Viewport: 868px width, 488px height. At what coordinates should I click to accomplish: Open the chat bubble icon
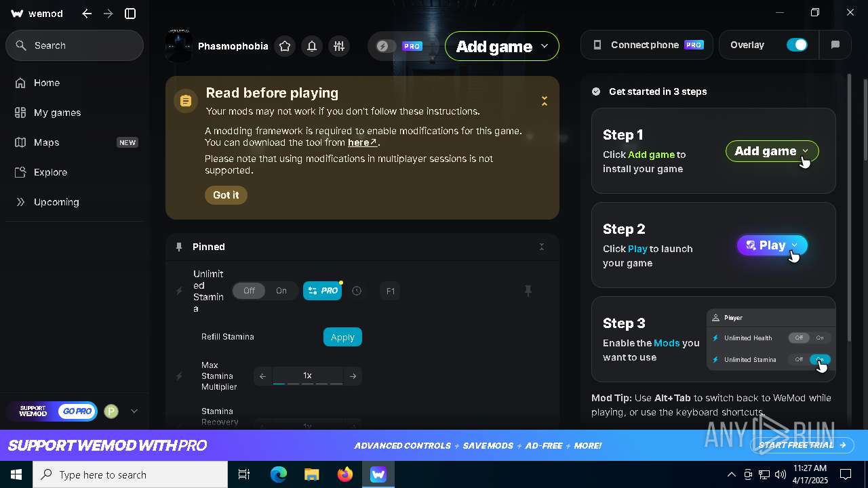click(835, 45)
